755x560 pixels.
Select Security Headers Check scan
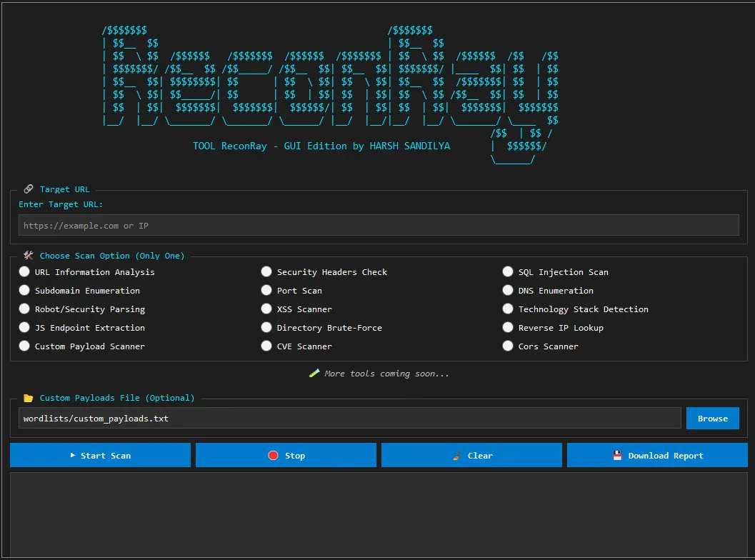266,272
